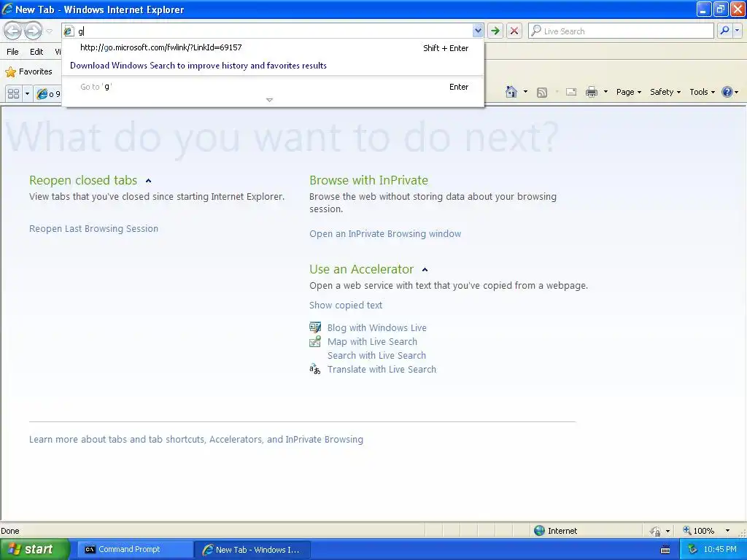
Task: Click Download Windows Search to improve results link
Action: pyautogui.click(x=198, y=66)
